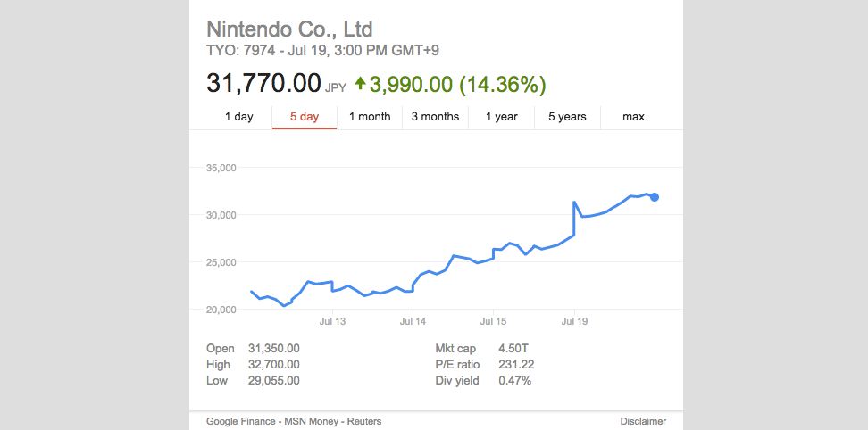Click the green up arrow icon
The image size is (868, 430).
360,84
